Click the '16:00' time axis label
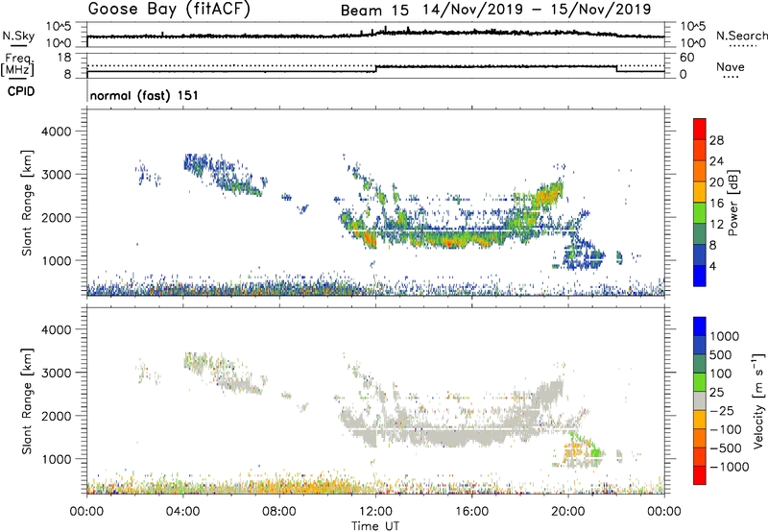This screenshot has width=768, height=532. (x=471, y=512)
